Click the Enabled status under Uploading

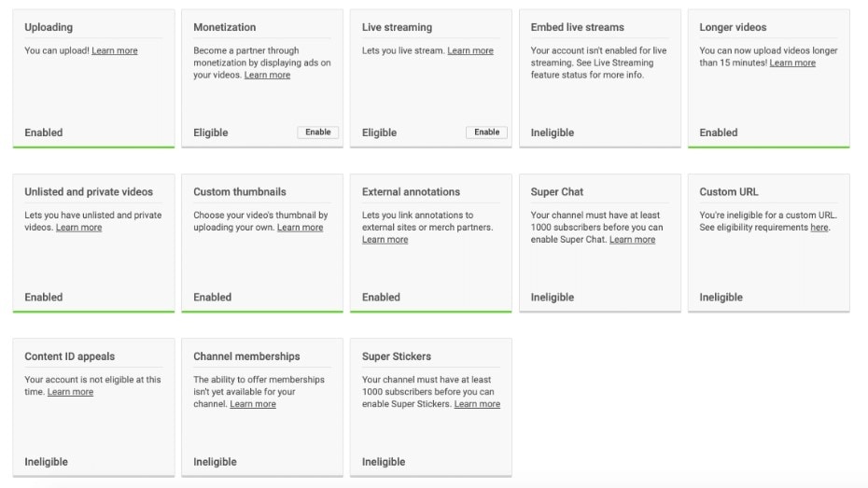(43, 132)
